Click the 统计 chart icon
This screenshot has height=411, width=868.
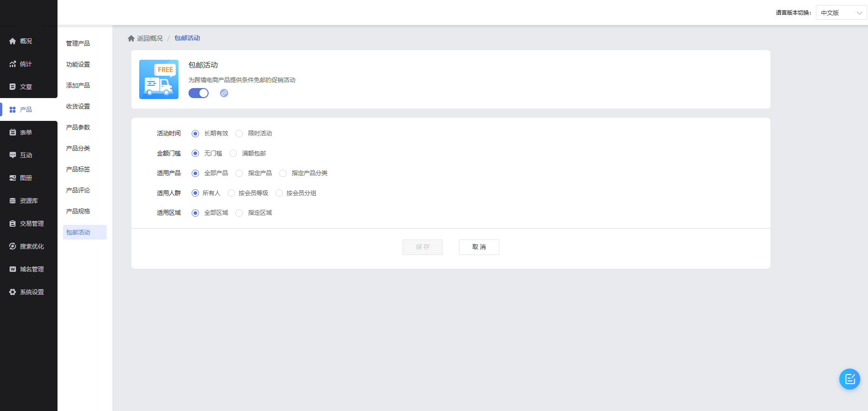pos(13,64)
